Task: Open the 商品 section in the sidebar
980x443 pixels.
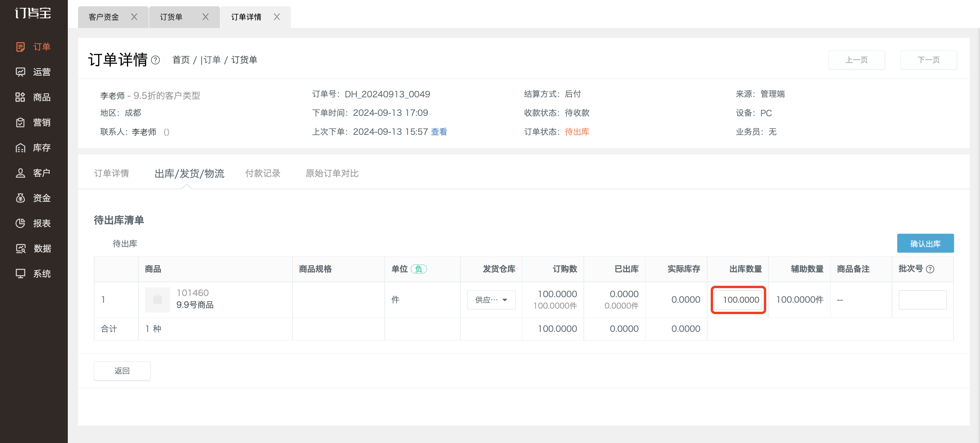Action: click(x=33, y=97)
